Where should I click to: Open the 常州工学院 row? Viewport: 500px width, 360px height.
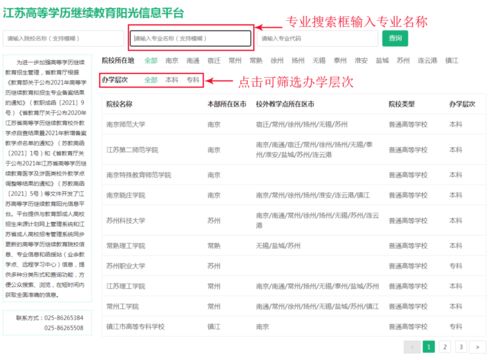(294, 306)
